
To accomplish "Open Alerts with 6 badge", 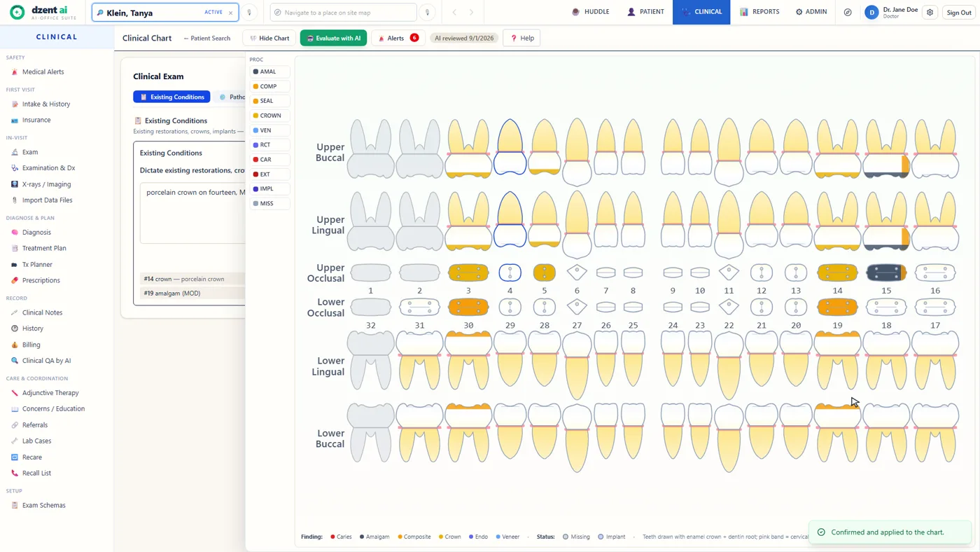I will pos(398,38).
